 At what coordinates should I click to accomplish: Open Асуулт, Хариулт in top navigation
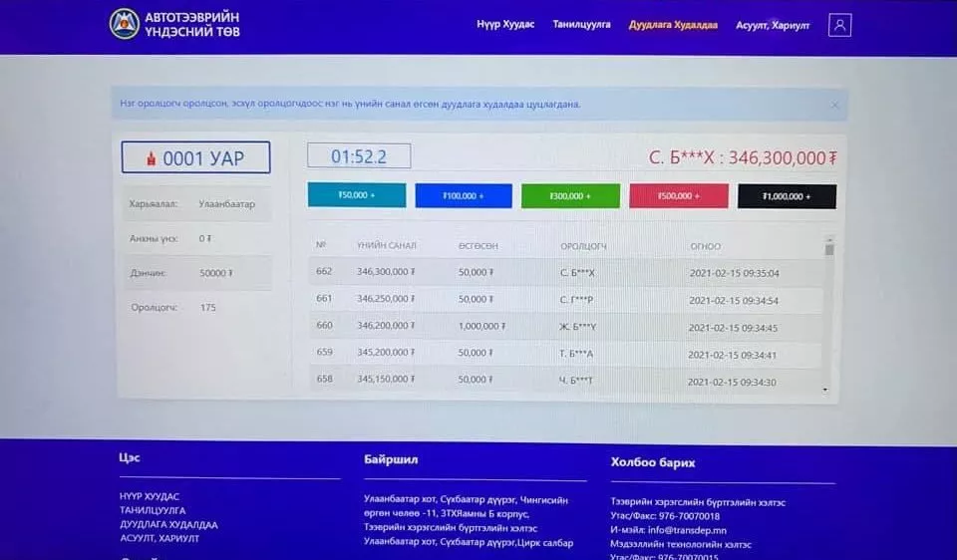773,26
